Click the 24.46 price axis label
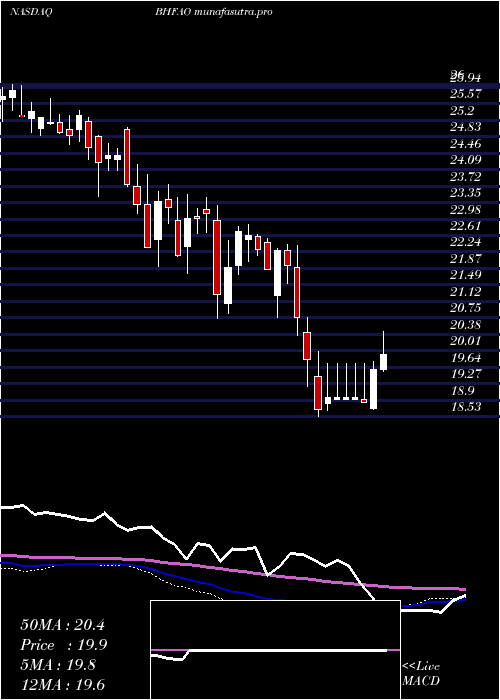This screenshot has width=500, height=700. click(465, 144)
